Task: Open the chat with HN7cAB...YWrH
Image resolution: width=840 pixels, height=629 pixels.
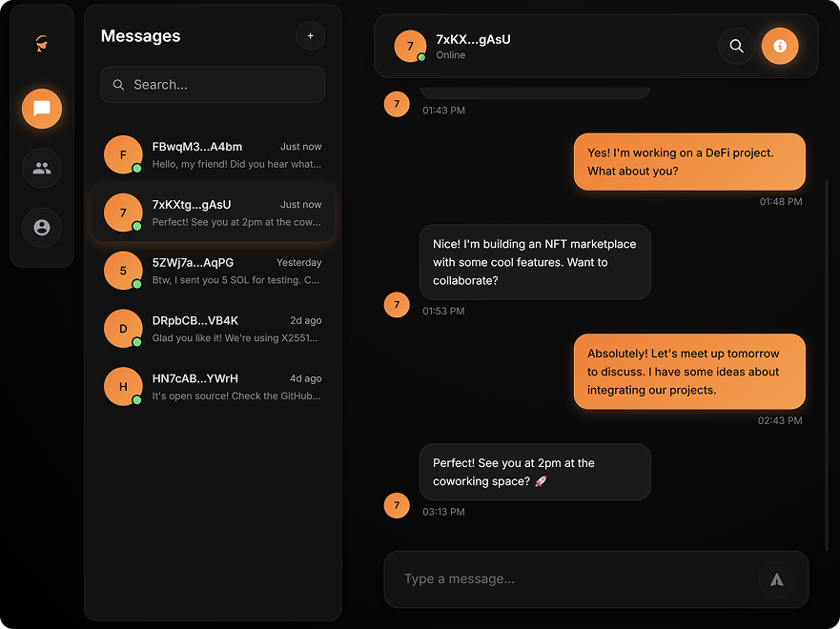Action: 213,386
